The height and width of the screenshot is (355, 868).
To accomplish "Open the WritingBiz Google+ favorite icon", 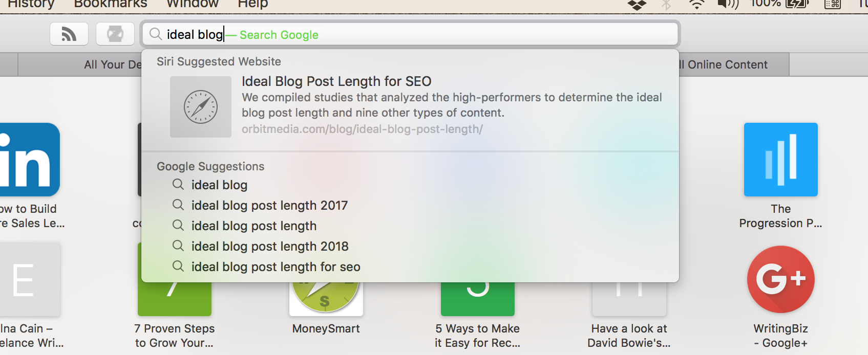I will click(x=780, y=280).
